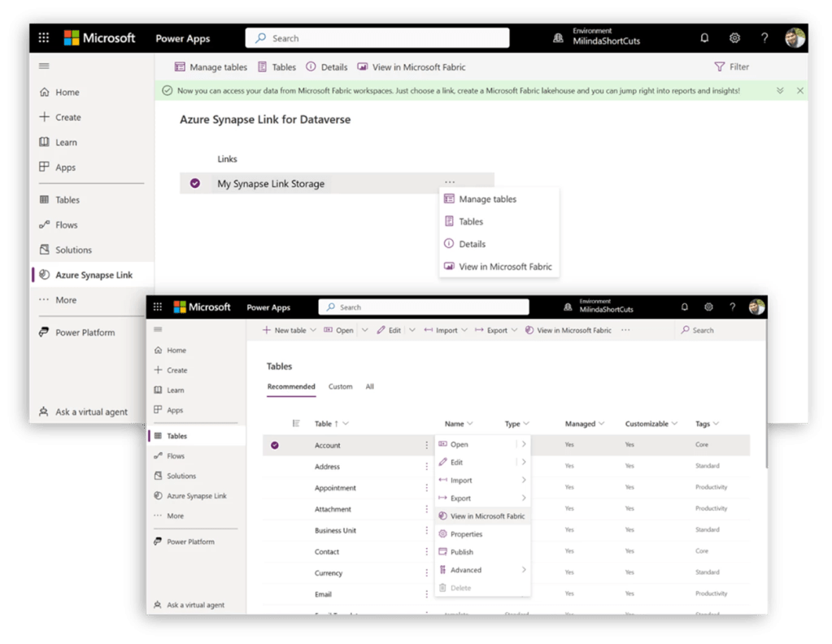Click New table in the Tables toolbar

284,330
